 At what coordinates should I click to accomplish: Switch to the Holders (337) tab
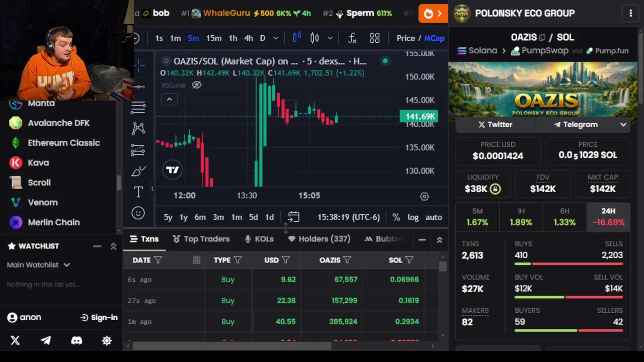point(319,239)
